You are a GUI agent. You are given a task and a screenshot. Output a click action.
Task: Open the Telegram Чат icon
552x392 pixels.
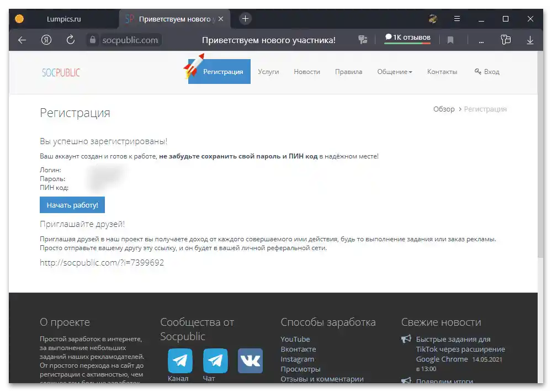tap(215, 361)
